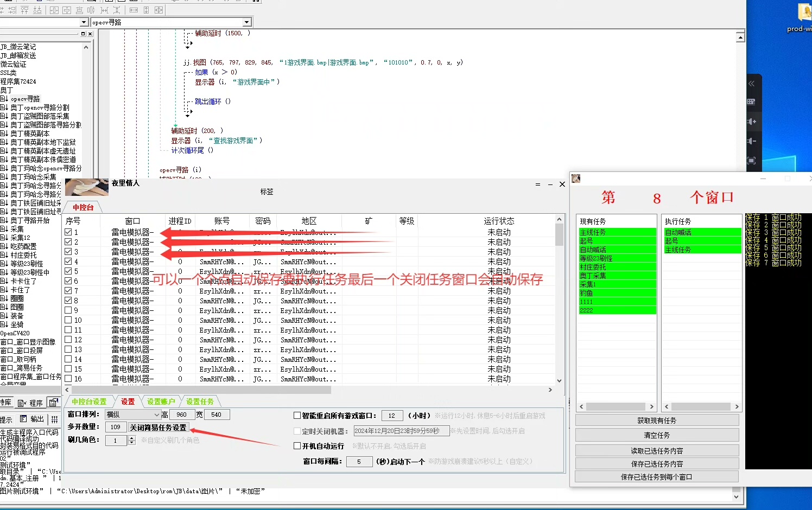Screen dimensions: 812x510
Task: Click the volume down icon in side toolbar
Action: (x=752, y=141)
